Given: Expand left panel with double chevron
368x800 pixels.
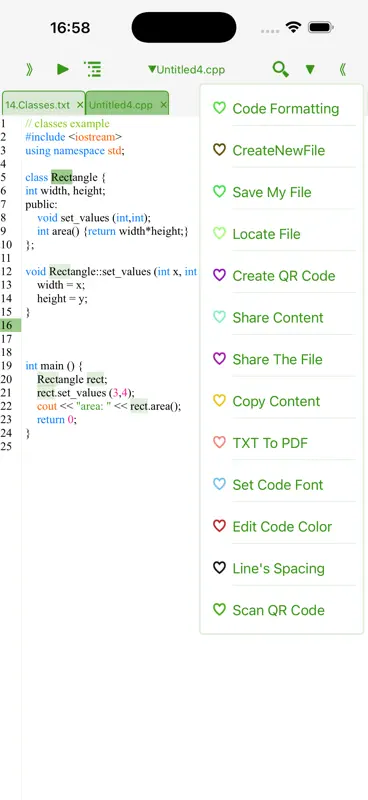Looking at the screenshot, I should (29, 69).
